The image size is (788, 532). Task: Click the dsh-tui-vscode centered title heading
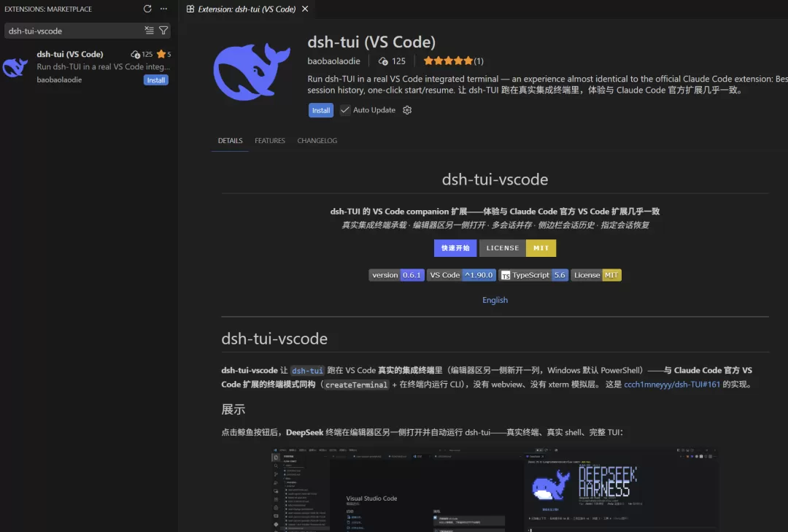(495, 179)
